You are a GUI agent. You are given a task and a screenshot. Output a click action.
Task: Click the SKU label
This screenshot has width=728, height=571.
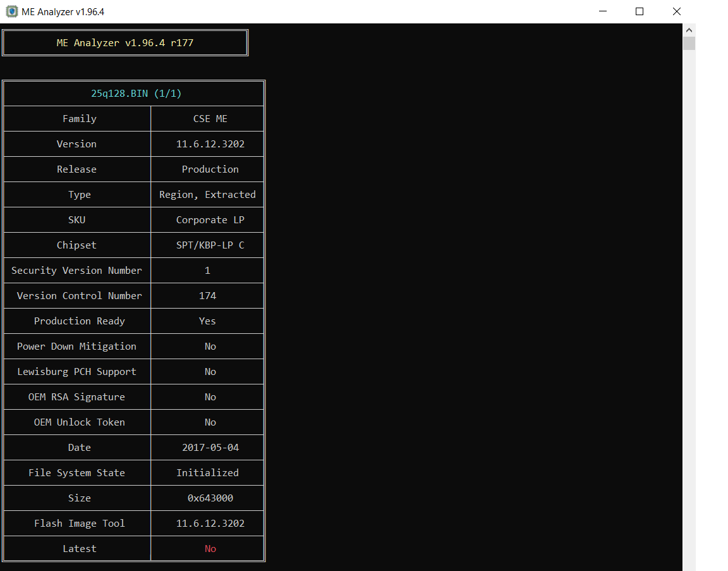click(x=76, y=220)
